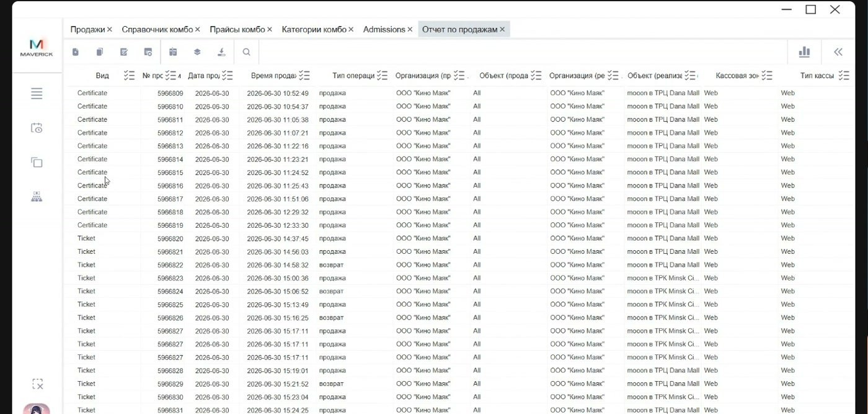
Task: Click row number 5966823
Action: pyautogui.click(x=170, y=278)
